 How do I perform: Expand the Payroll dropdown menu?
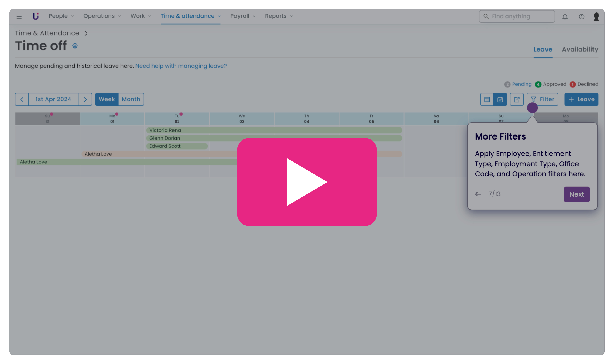[243, 16]
